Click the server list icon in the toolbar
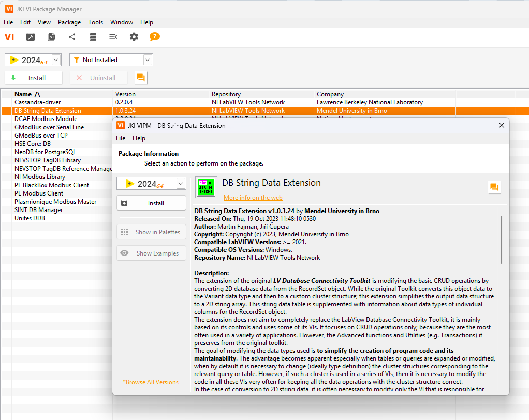 point(93,37)
